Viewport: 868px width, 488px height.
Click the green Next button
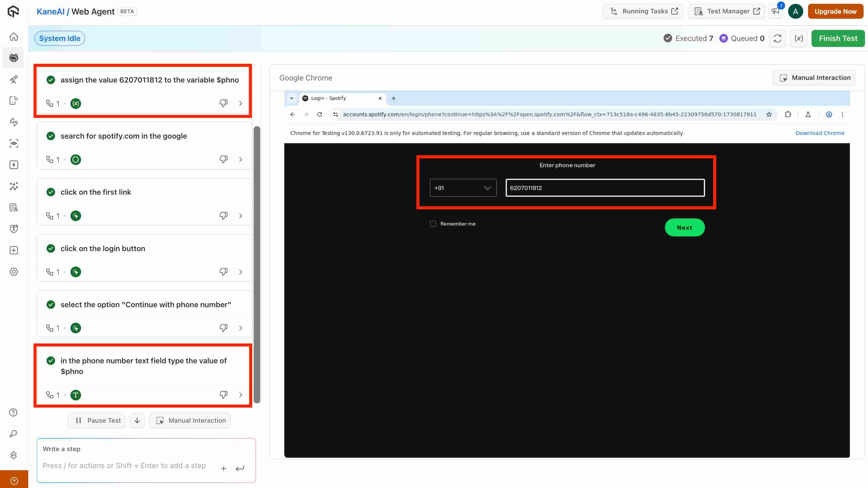point(684,228)
